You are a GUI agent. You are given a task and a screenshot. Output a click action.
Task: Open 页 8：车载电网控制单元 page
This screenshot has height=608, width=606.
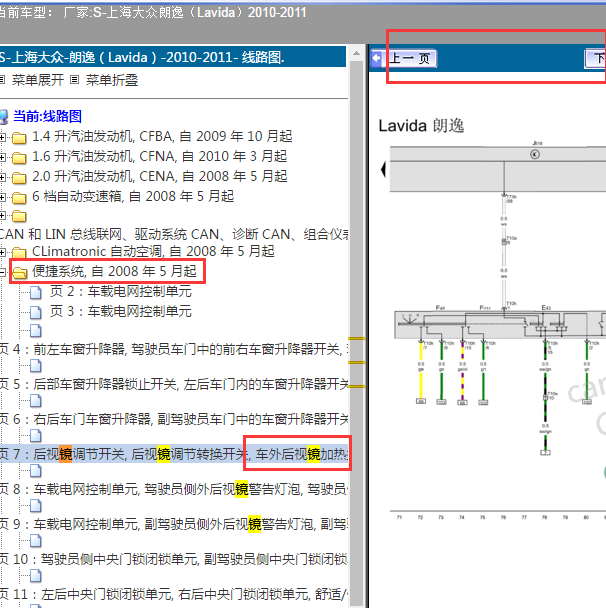pos(174,489)
